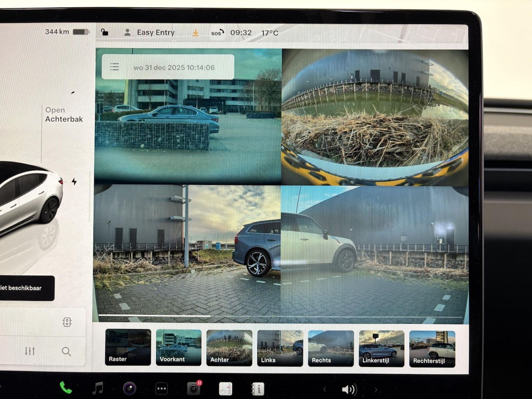Select the Achter camera view
The height and width of the screenshot is (399, 532).
coord(229,348)
